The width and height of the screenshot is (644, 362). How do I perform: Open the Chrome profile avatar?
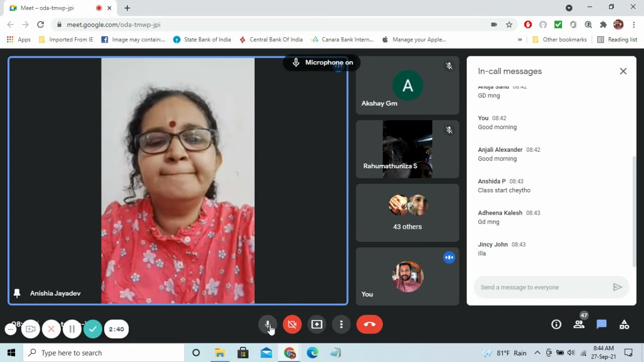pos(619,24)
